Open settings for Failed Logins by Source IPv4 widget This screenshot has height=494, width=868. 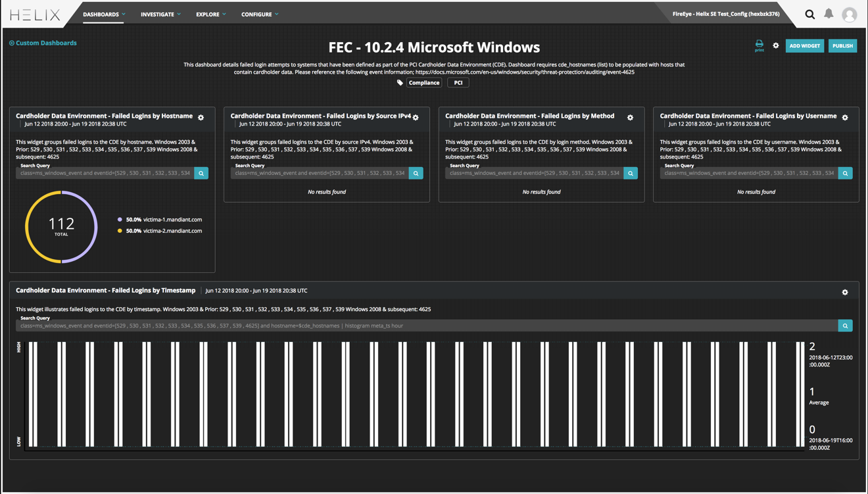click(x=416, y=118)
